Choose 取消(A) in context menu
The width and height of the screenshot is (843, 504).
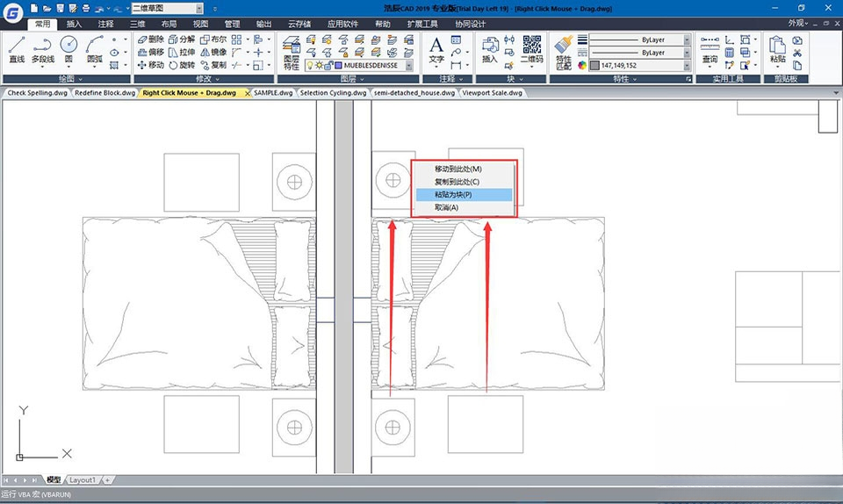tap(464, 207)
